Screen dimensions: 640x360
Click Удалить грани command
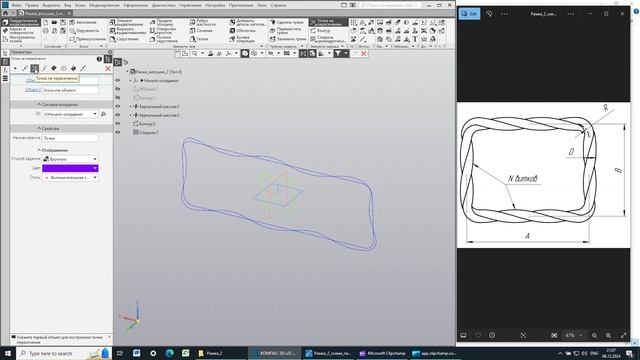[287, 22]
